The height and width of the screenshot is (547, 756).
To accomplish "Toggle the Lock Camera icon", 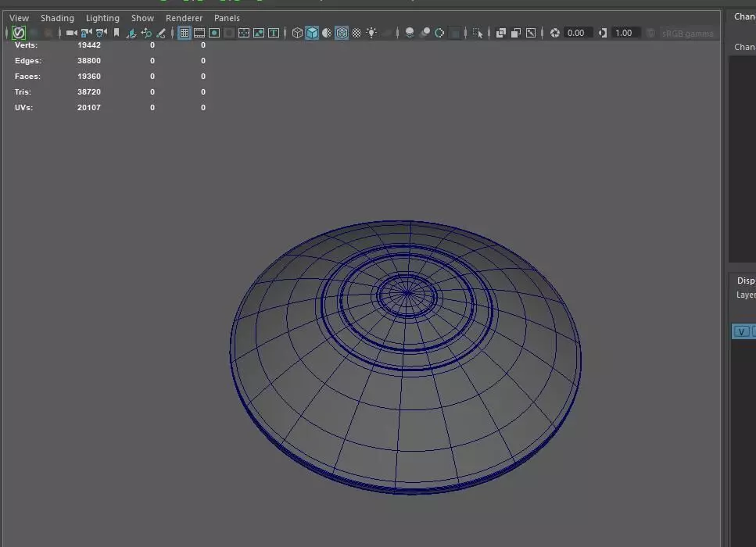I will click(x=86, y=33).
